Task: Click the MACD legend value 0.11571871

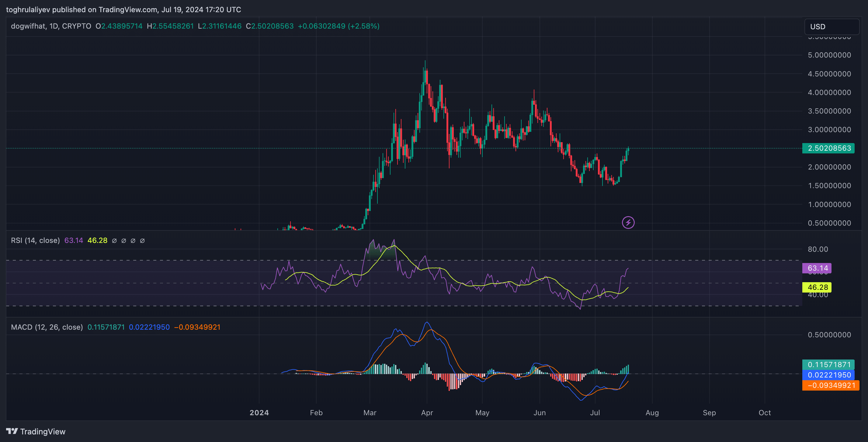Action: (x=106, y=327)
